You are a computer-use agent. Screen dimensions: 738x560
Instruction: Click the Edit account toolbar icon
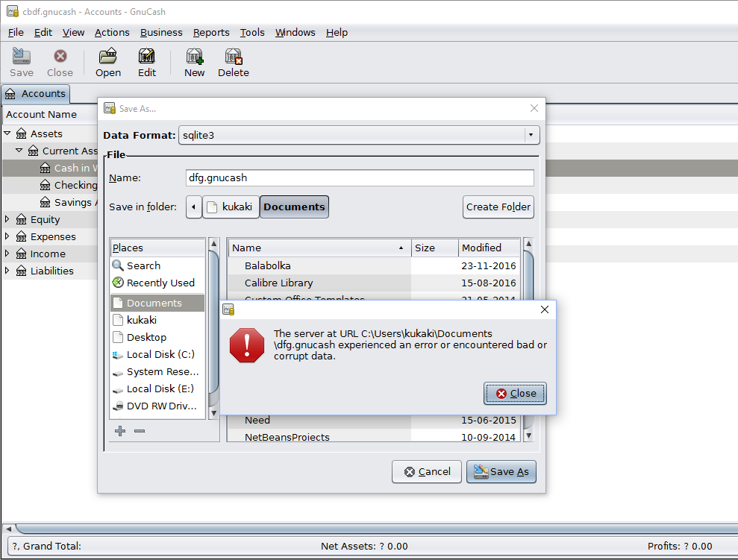tap(146, 56)
